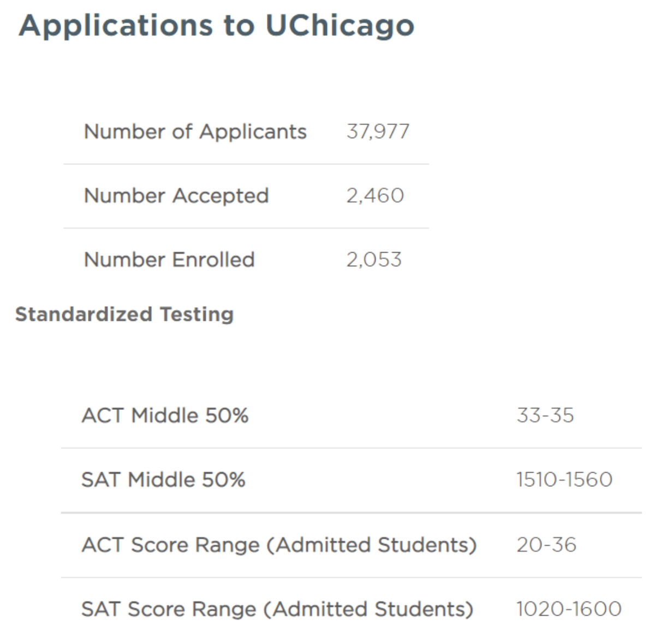
Task: Select the SAT Middle 50% label
Action: pos(163,480)
